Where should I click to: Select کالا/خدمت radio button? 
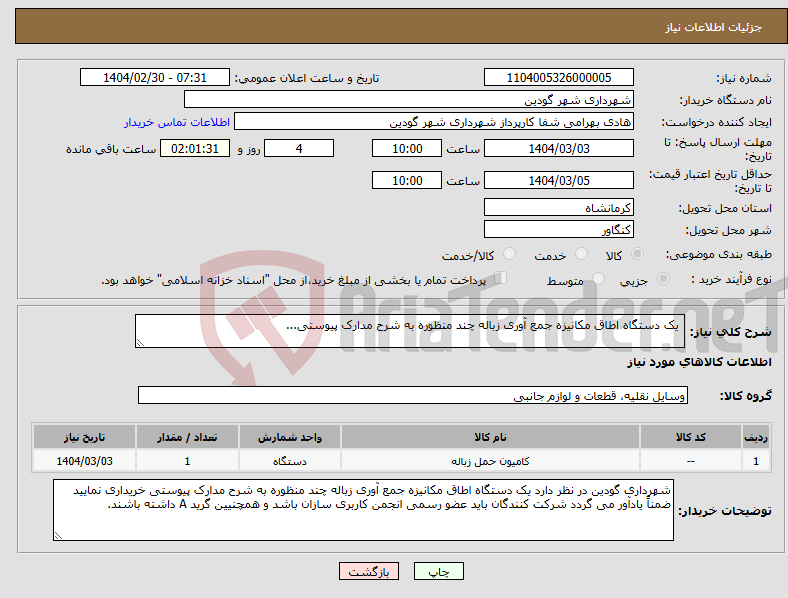click(x=509, y=254)
